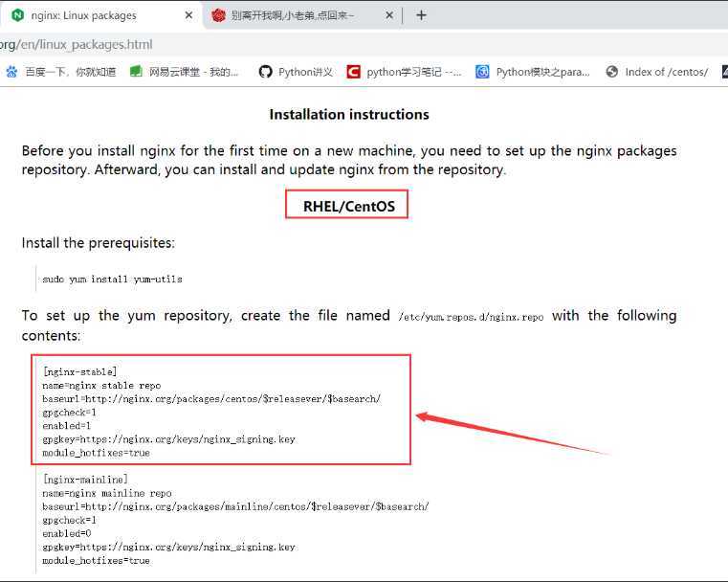Click the [nginx-stable] line
This screenshot has height=582, width=728.
pyautogui.click(x=79, y=371)
